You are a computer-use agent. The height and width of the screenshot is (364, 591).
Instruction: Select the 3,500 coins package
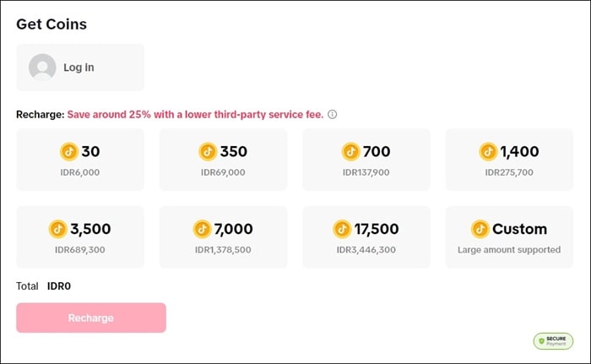pyautogui.click(x=80, y=237)
